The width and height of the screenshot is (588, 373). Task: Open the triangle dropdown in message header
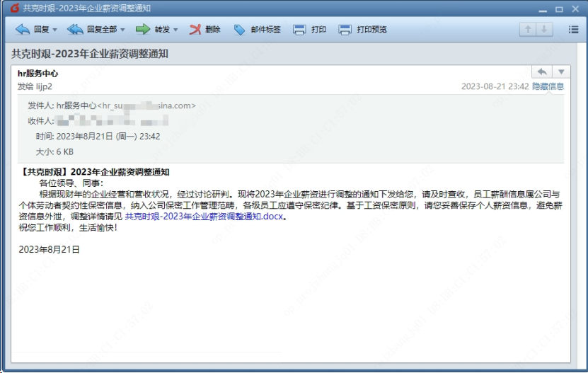(561, 72)
